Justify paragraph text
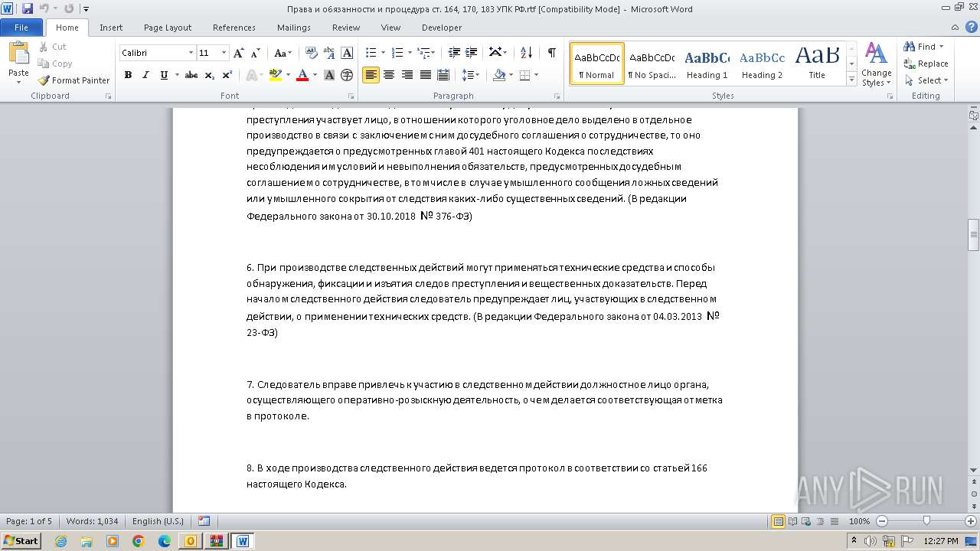 (x=426, y=75)
